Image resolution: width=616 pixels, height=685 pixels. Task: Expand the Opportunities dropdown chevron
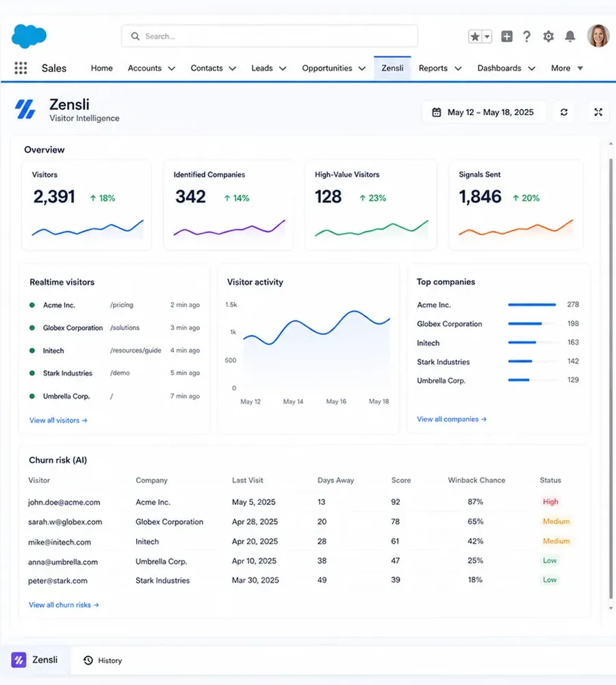point(362,68)
